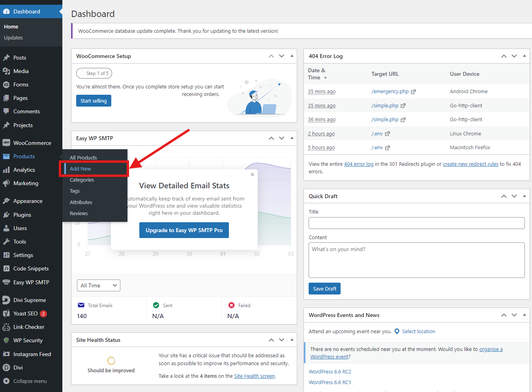Go to Updates under Dashboard
Viewport: 532px width, 392px height.
[x=13, y=38]
